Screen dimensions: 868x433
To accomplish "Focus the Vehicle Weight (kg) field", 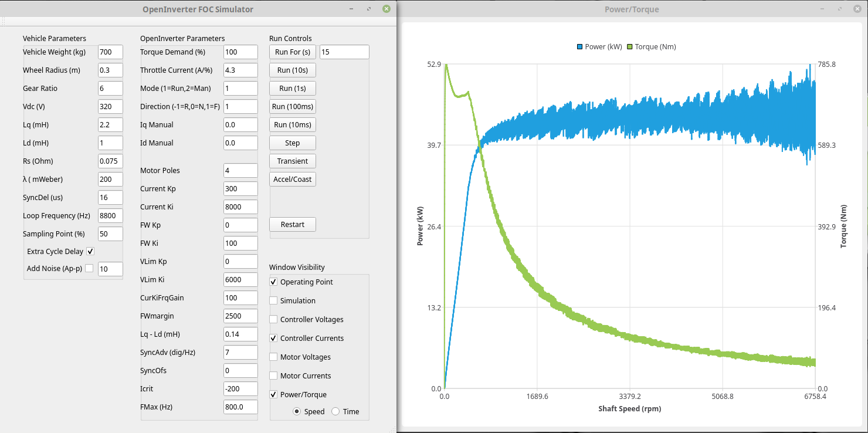I will (x=110, y=52).
